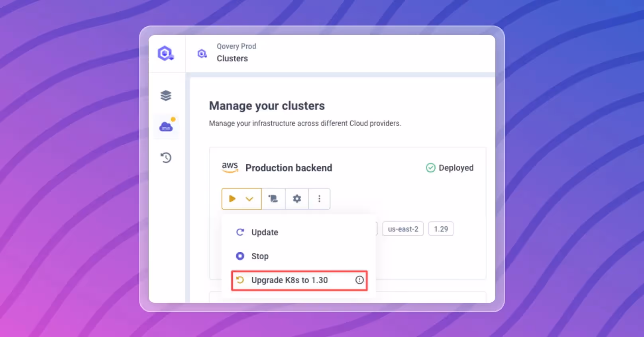Open the audit history clock icon
Screen dimensions: 644x337
(166, 158)
